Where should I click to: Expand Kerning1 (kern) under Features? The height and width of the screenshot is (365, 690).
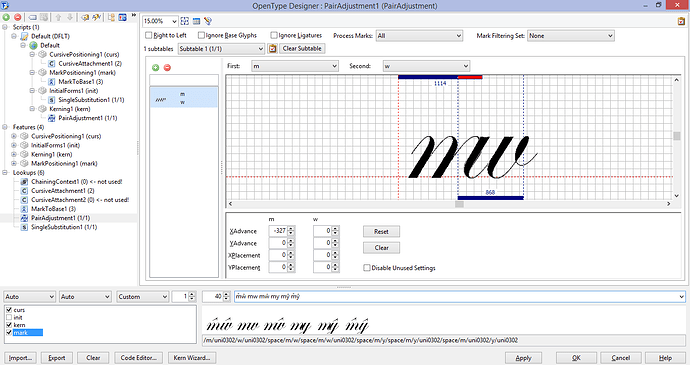[14, 155]
